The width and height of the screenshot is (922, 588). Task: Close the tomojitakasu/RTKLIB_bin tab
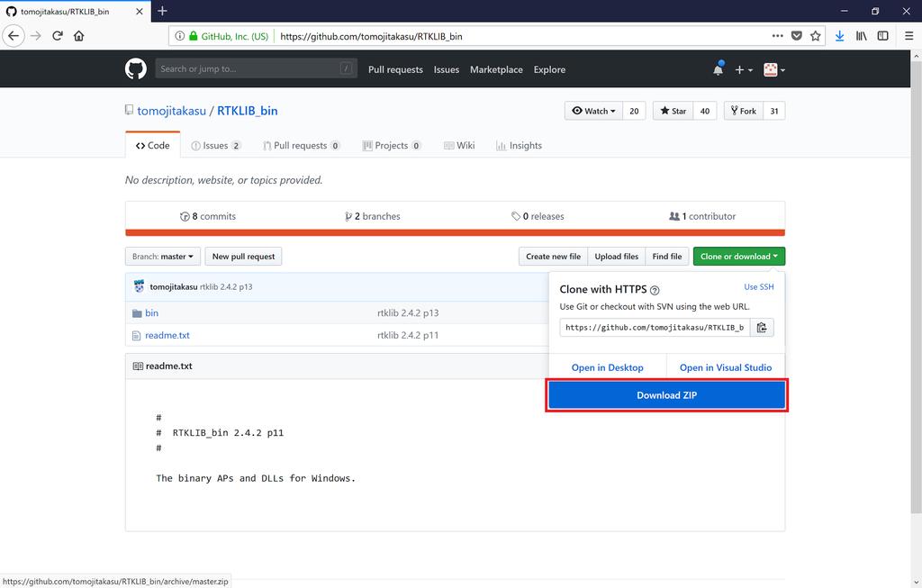(140, 11)
